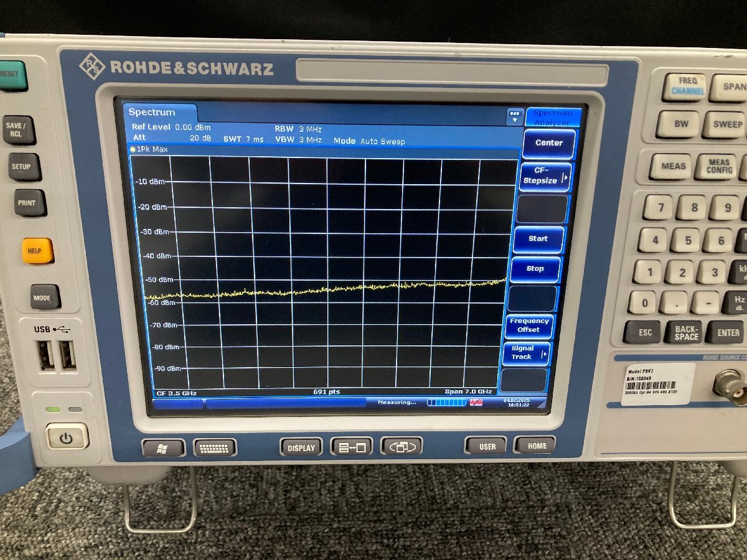The image size is (747, 560).
Task: Tap numeric key 8
Action: click(x=693, y=207)
